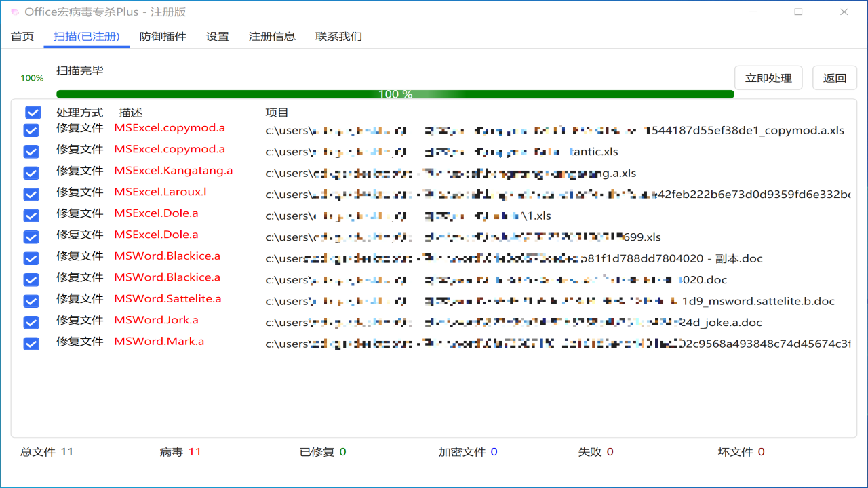Switch to the 首页 tab

pos(22,37)
